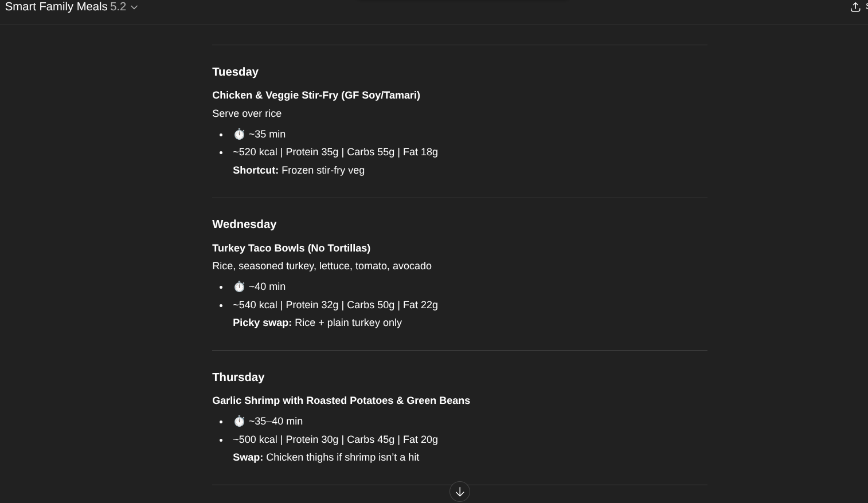Click the ~500 kcal nutrition line

click(335, 439)
